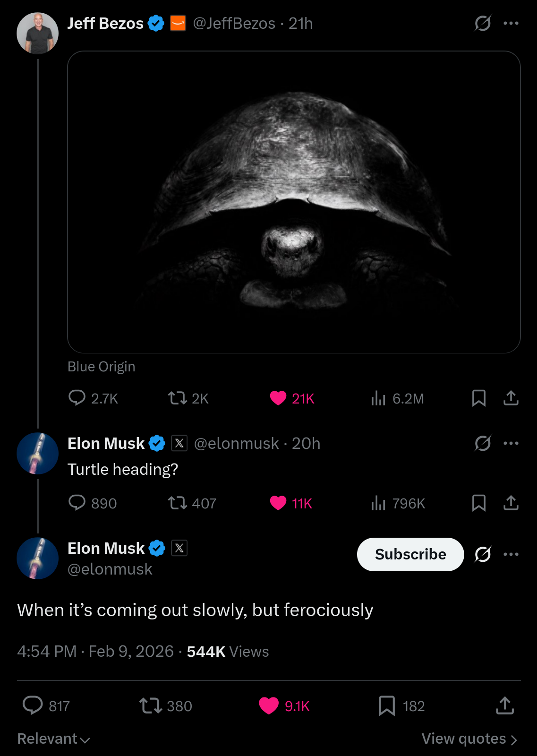Repost the "Turtle heading?" reply

[178, 503]
